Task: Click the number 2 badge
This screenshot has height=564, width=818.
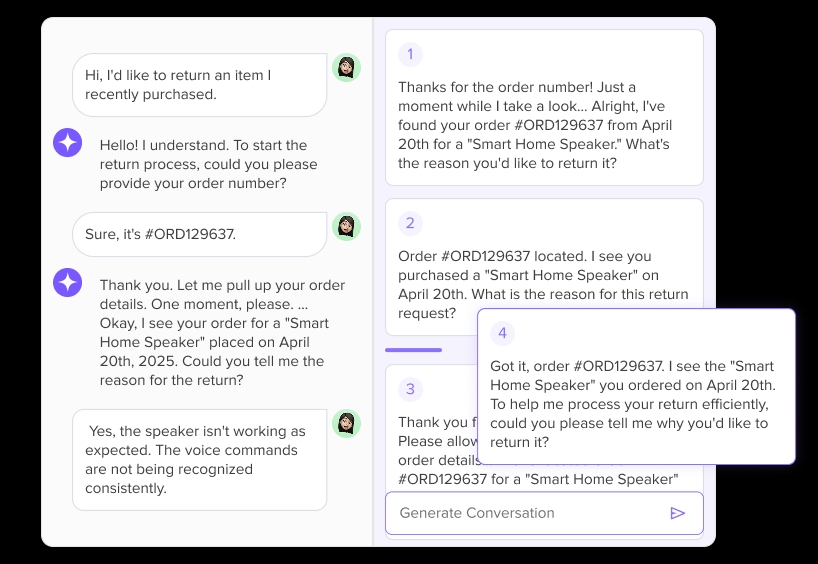Action: pos(410,223)
